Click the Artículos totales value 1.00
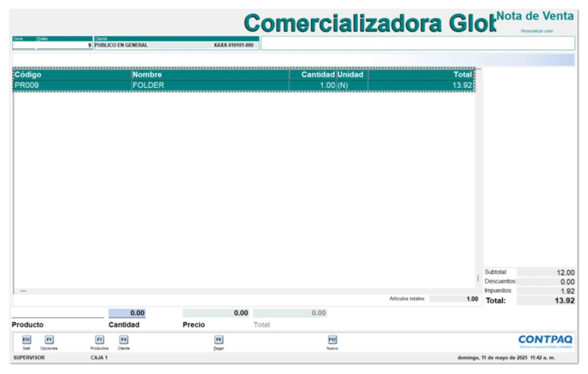This screenshot has height=374, width=588. point(454,299)
